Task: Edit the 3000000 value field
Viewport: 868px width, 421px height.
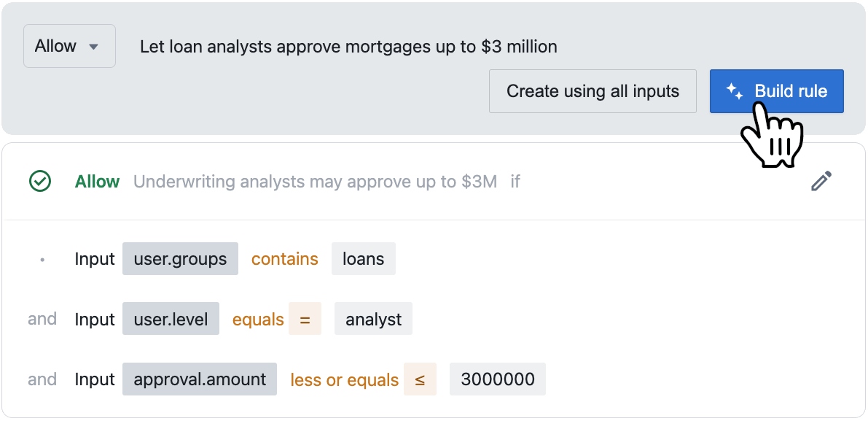Action: (498, 379)
